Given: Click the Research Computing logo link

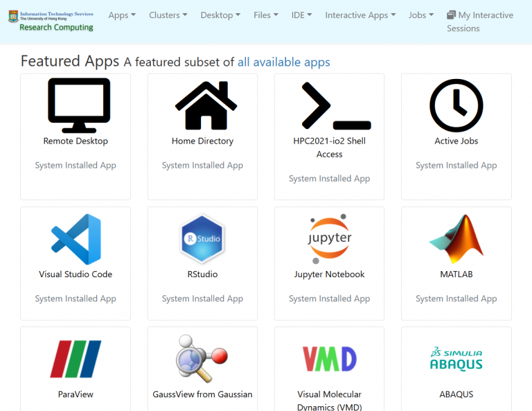Looking at the screenshot, I should [x=51, y=21].
